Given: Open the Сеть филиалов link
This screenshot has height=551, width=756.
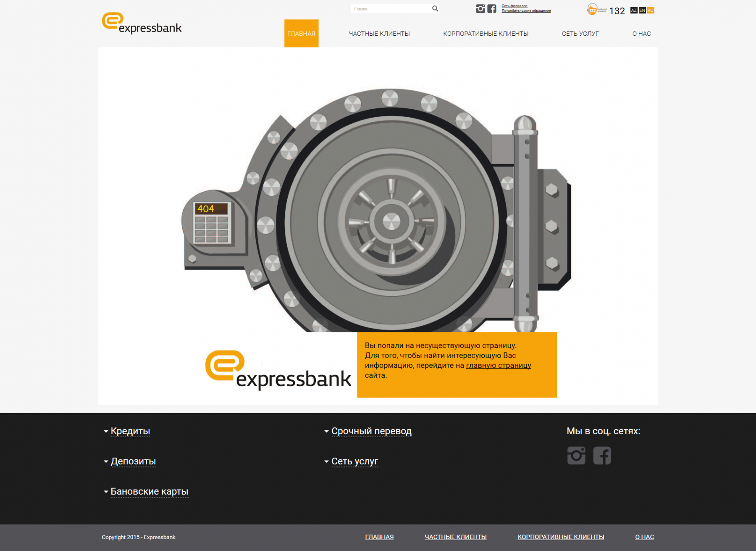Looking at the screenshot, I should coord(514,6).
